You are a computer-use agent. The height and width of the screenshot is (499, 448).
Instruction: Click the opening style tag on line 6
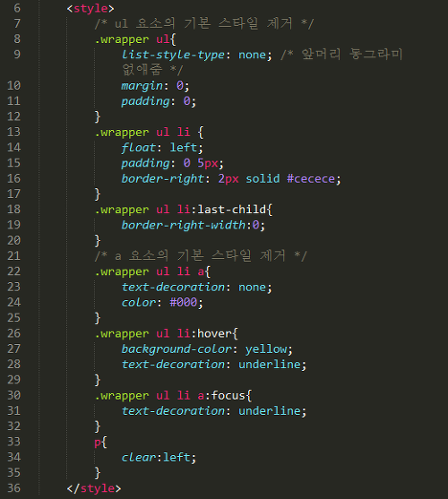pyautogui.click(x=90, y=8)
